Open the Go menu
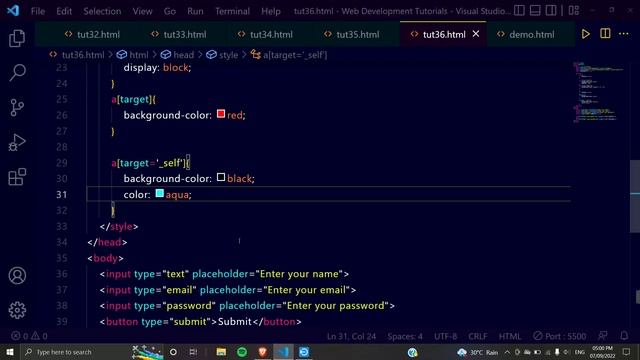Image resolution: width=640 pixels, height=360 pixels. tap(170, 11)
